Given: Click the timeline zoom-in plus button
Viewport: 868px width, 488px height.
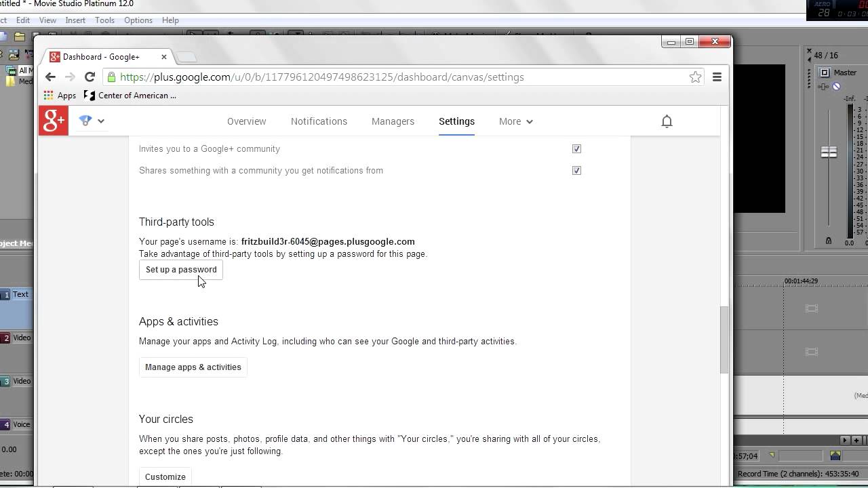Looking at the screenshot, I should coord(856,441).
